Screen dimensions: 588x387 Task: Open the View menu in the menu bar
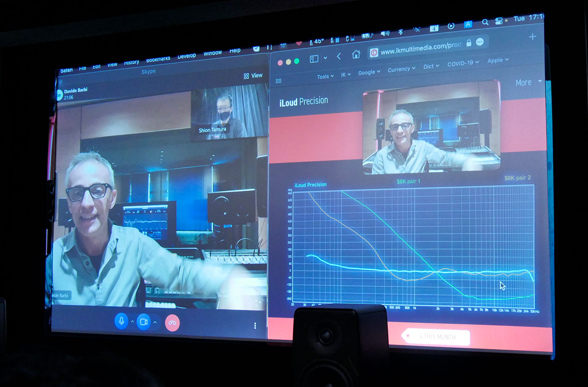click(112, 65)
